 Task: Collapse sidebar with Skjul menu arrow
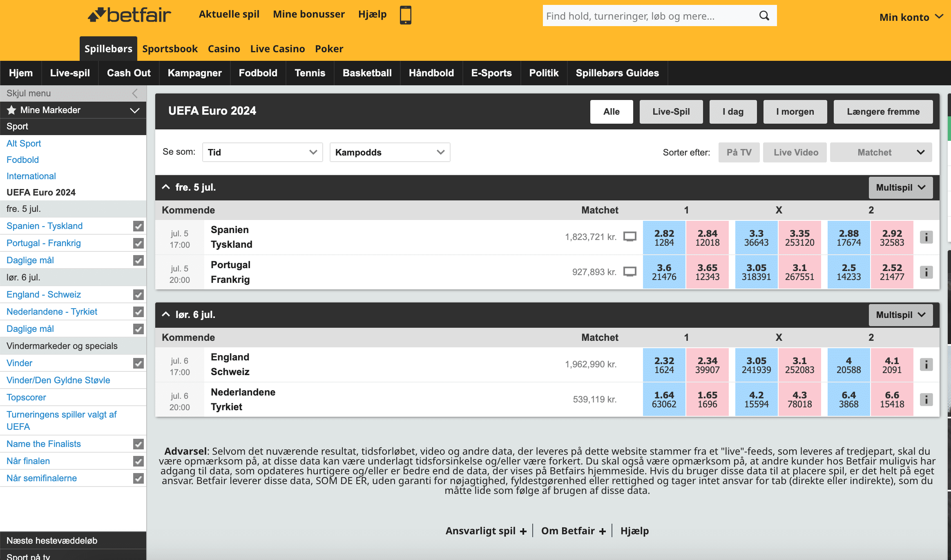tap(135, 93)
